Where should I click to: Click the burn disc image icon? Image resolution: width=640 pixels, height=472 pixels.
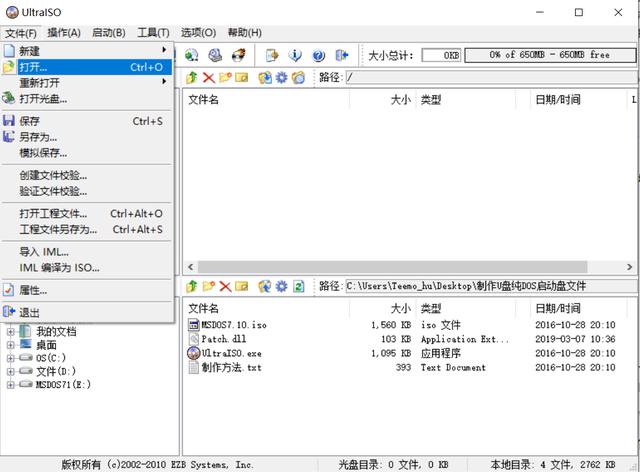239,55
